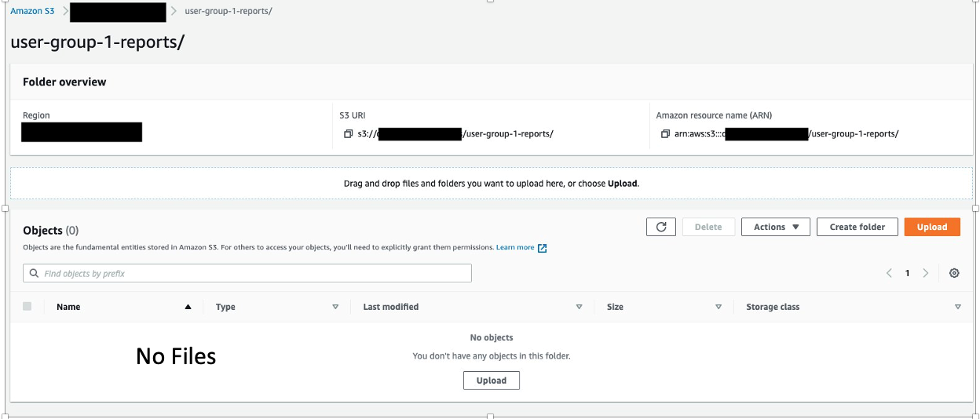Image resolution: width=980 pixels, height=419 pixels.
Task: Follow the Learn more link
Action: pos(515,248)
